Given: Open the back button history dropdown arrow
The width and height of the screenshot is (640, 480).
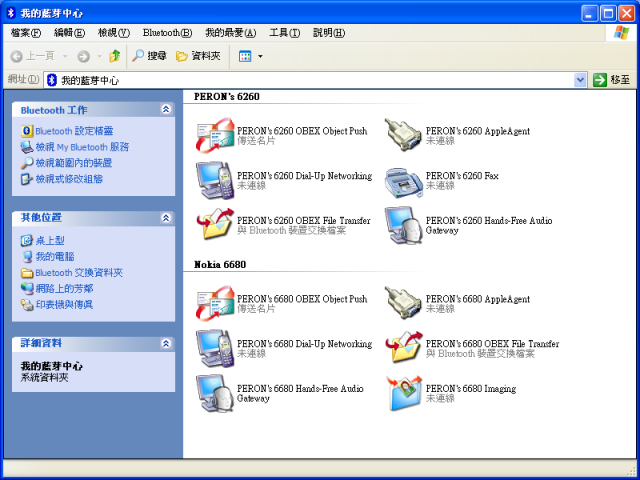Looking at the screenshot, I should 65,56.
